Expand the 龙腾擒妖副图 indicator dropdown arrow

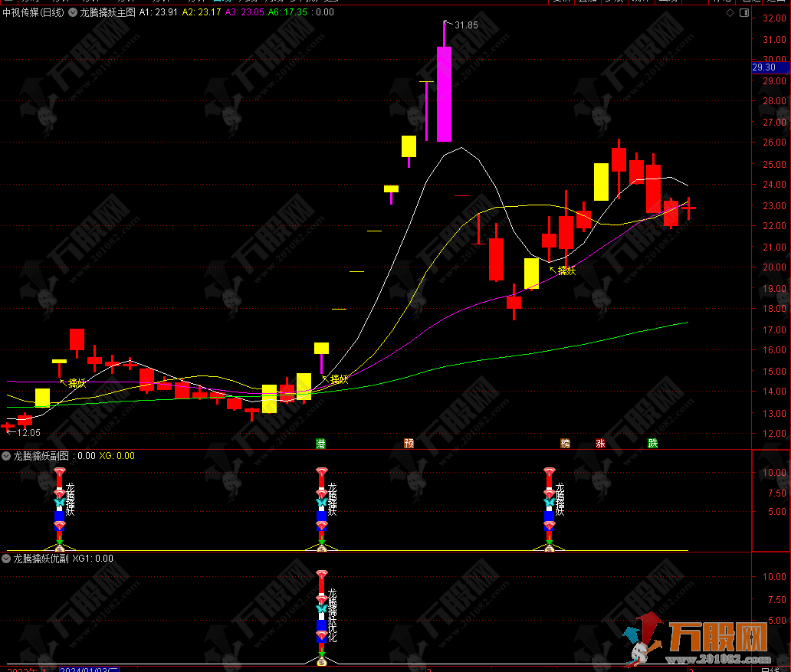click(x=6, y=456)
